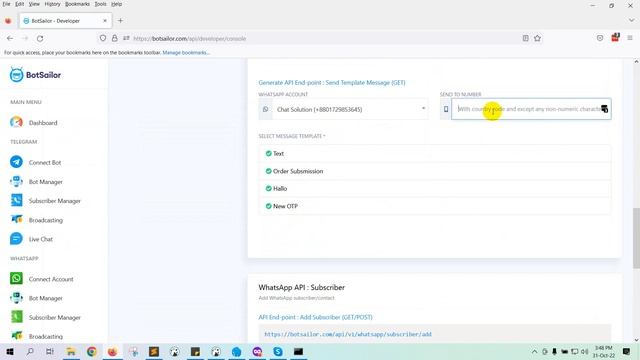640x360 pixels.
Task: Select the Hallo message template
Action: (435, 189)
